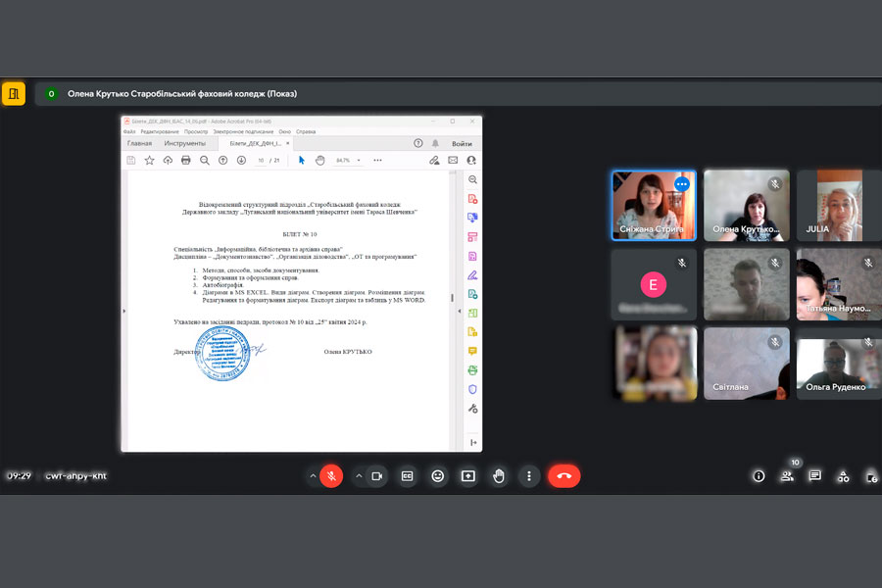Viewport: 882px width, 588px height.
Task: Open the Просмотр menu in Acrobat
Action: [196, 131]
